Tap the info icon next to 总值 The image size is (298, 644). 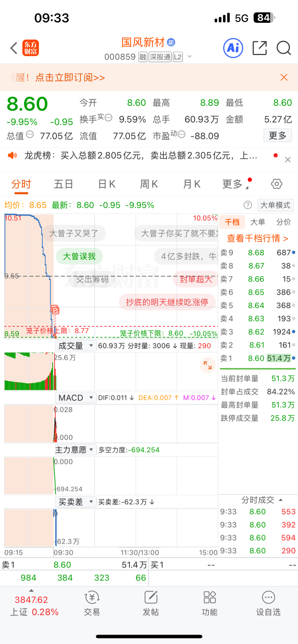[x=30, y=134]
